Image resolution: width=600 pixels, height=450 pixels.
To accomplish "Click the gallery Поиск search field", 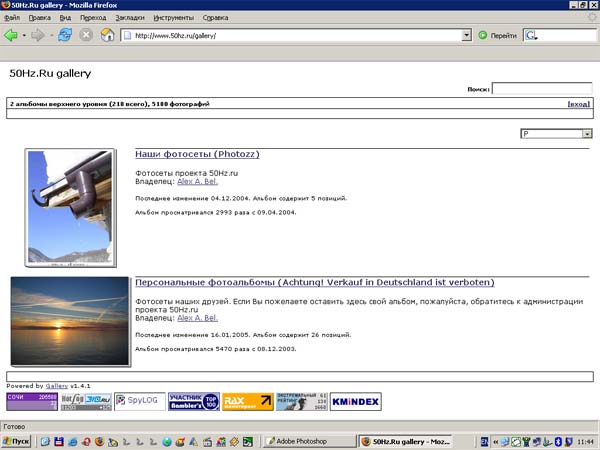I will click(542, 88).
